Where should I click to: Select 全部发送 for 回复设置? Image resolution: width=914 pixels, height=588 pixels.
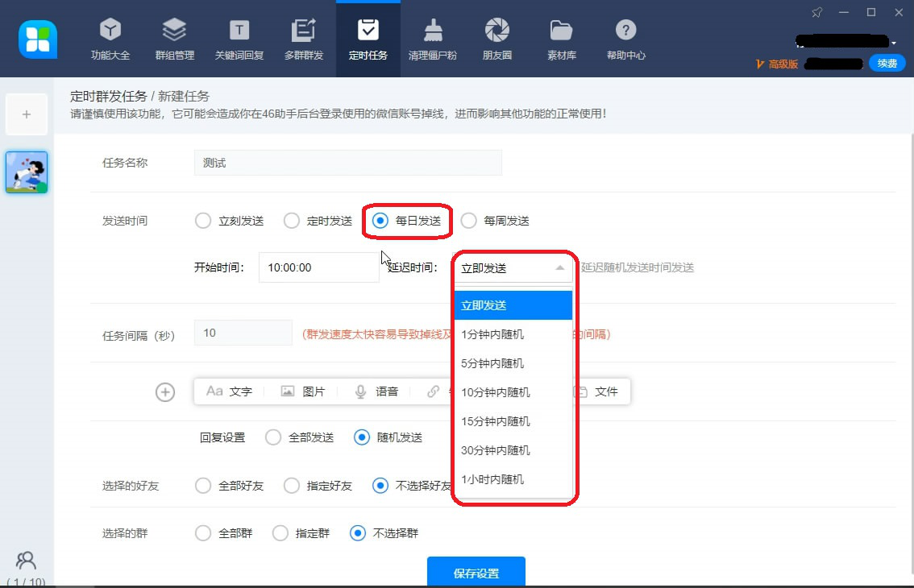(x=274, y=437)
